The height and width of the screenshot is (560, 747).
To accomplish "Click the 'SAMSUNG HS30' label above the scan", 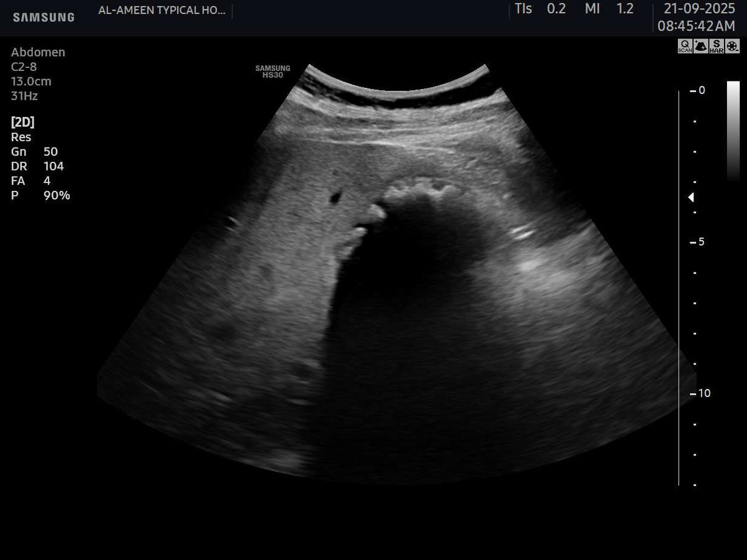I will (273, 70).
